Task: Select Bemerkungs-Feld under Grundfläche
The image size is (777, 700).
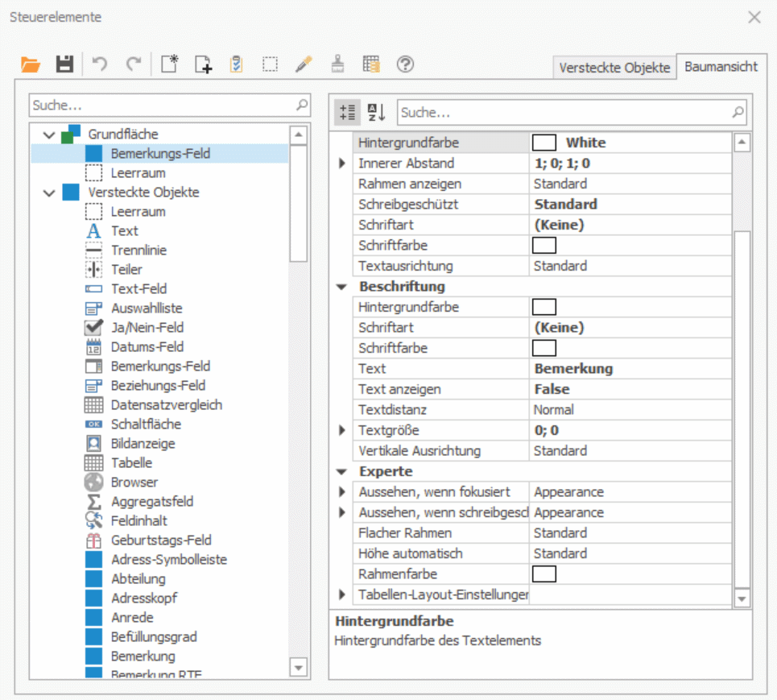Action: (x=159, y=154)
